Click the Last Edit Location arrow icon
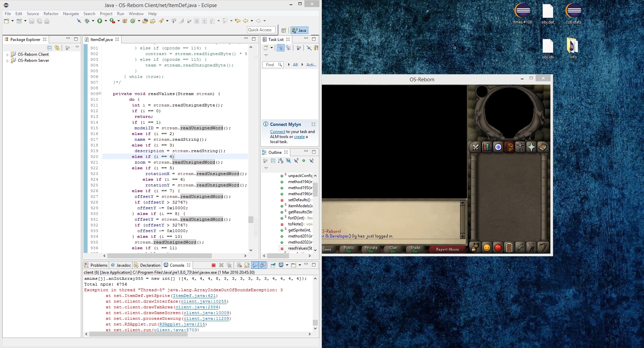This screenshot has height=348, width=644. tap(238, 21)
